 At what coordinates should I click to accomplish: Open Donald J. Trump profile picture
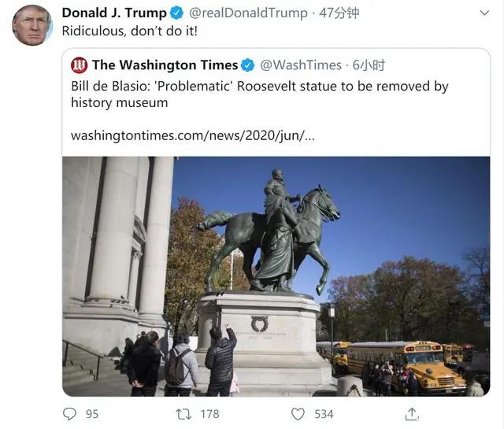[31, 25]
